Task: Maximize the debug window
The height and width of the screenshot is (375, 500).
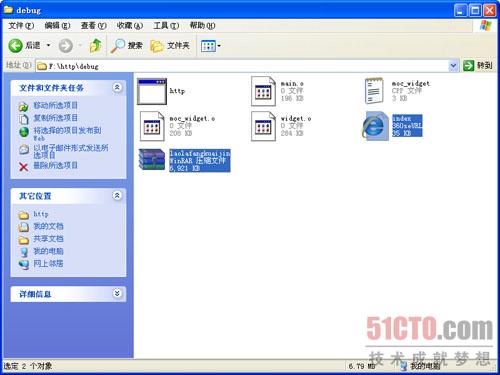Action: coord(475,11)
